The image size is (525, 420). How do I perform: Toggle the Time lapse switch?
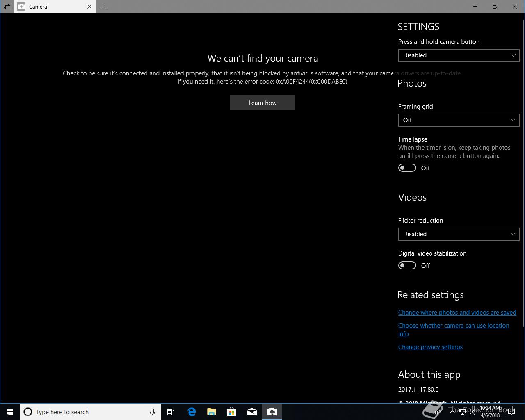click(x=407, y=168)
